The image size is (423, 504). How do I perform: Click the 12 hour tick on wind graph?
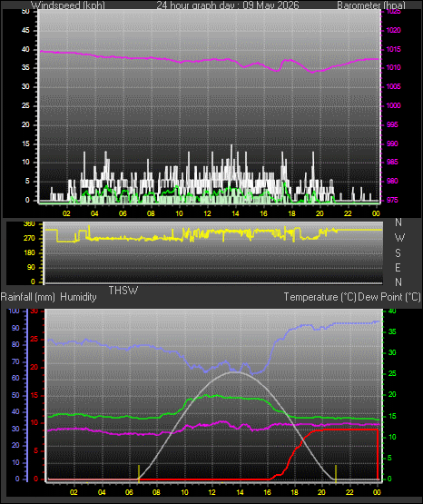tap(207, 213)
